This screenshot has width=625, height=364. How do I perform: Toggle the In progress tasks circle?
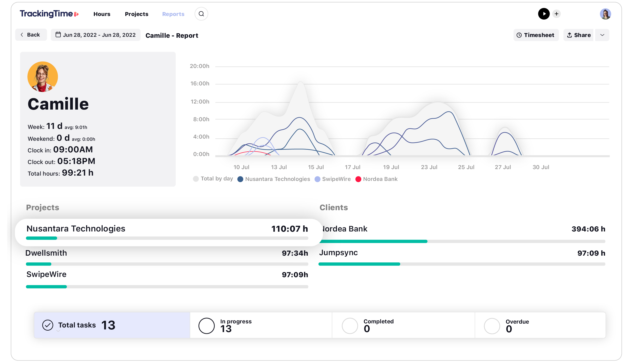(x=206, y=325)
